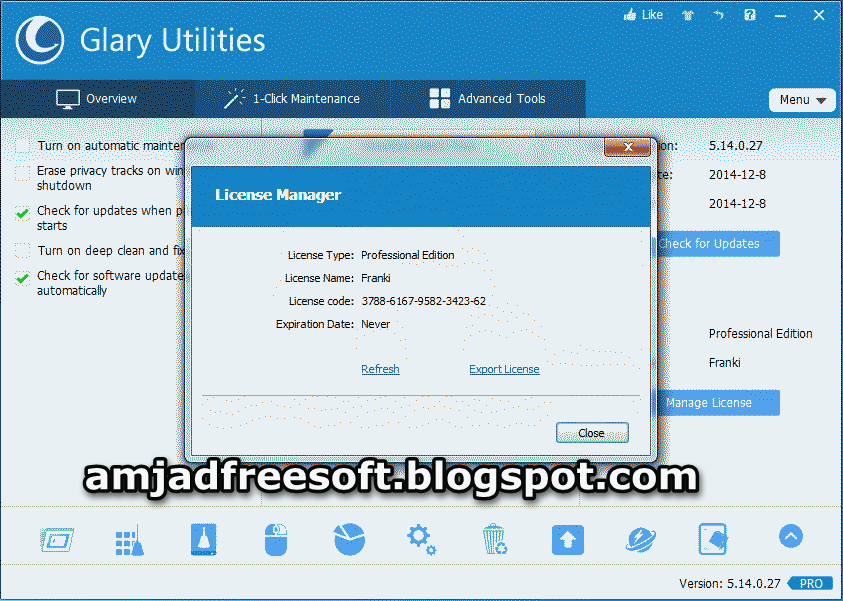
Task: Click the Export License link
Action: (x=504, y=369)
